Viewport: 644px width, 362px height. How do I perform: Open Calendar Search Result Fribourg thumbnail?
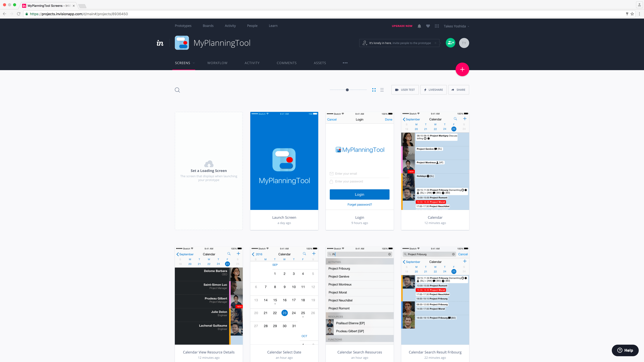(x=435, y=296)
